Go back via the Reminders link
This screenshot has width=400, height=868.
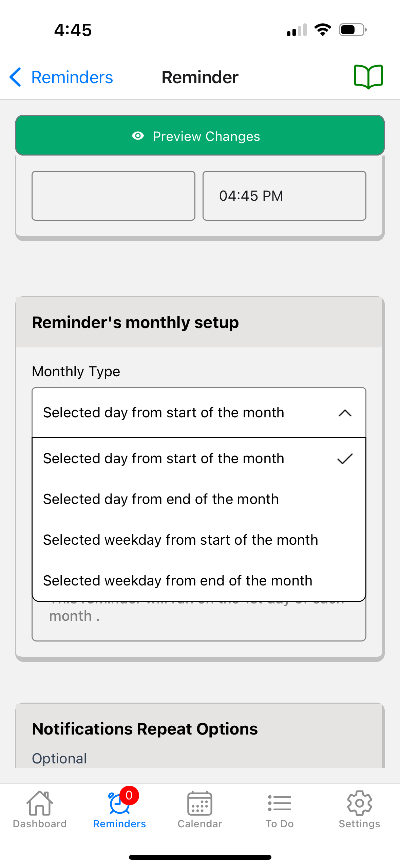72,77
